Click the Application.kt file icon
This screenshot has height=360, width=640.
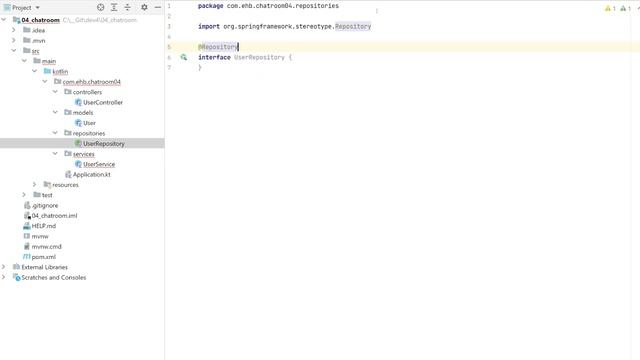pyautogui.click(x=68, y=174)
